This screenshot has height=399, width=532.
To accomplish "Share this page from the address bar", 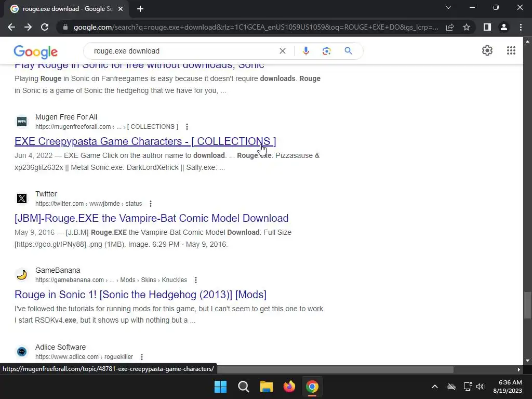I will (x=450, y=27).
